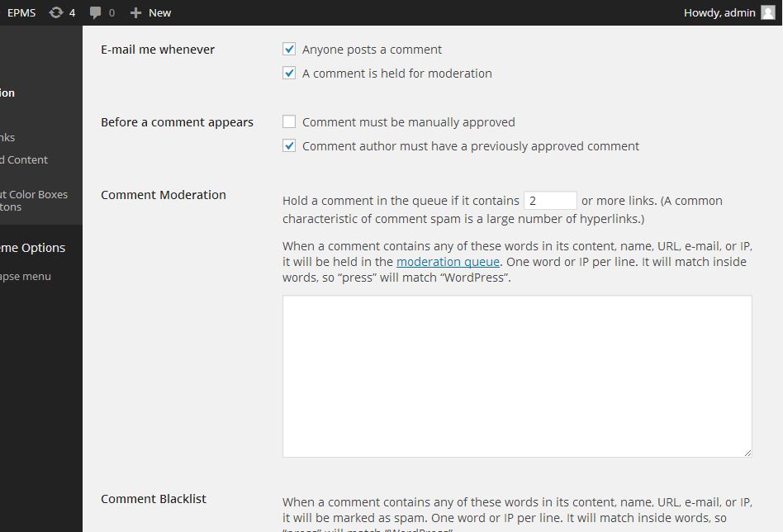The image size is (783, 532).
Task: Uncheck 'A comment is held for moderation'
Action: tap(289, 74)
